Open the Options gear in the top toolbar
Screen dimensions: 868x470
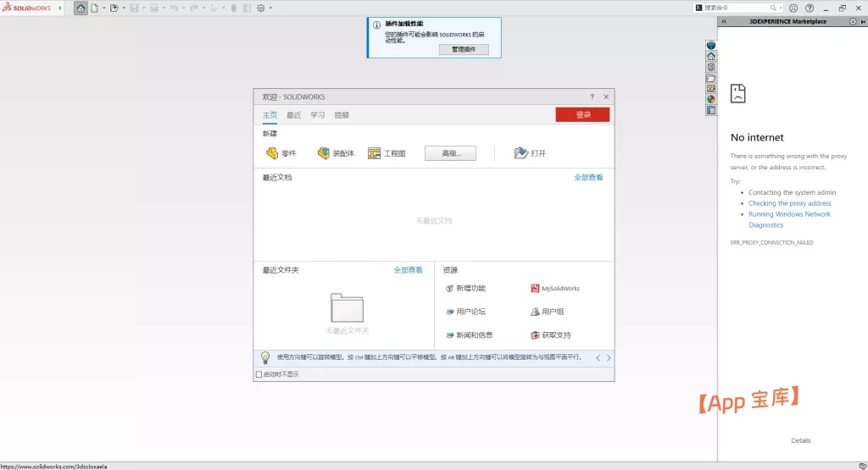tap(261, 8)
